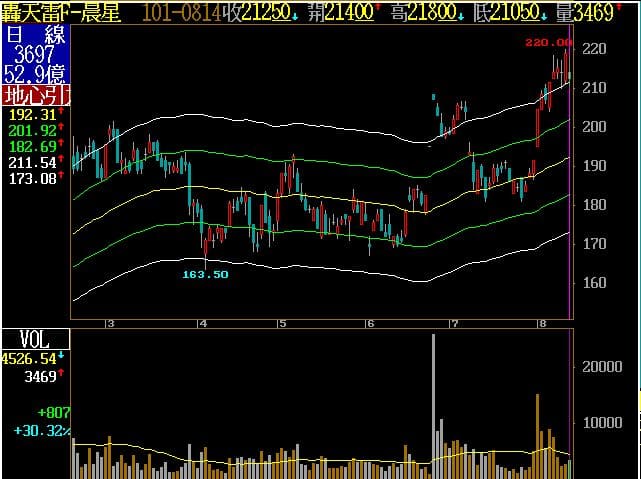Click the cyan 163.50 low marker
The width and height of the screenshot is (641, 479).
coord(205,274)
